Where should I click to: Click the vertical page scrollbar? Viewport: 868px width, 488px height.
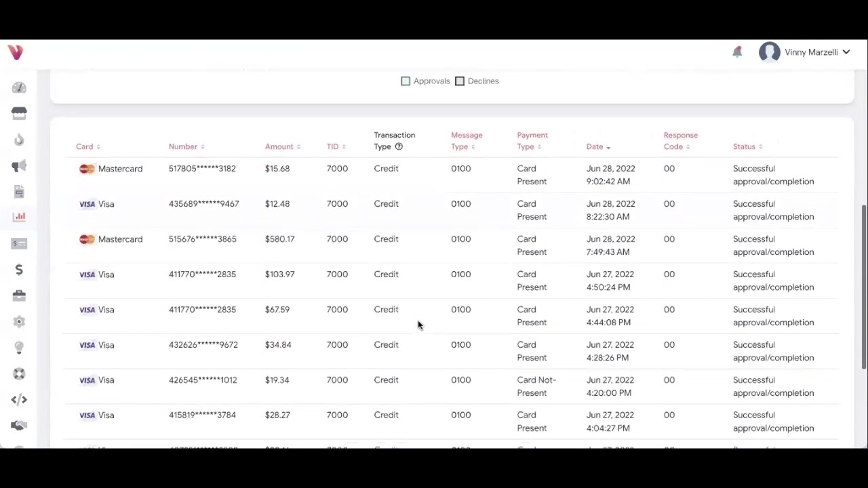864,287
